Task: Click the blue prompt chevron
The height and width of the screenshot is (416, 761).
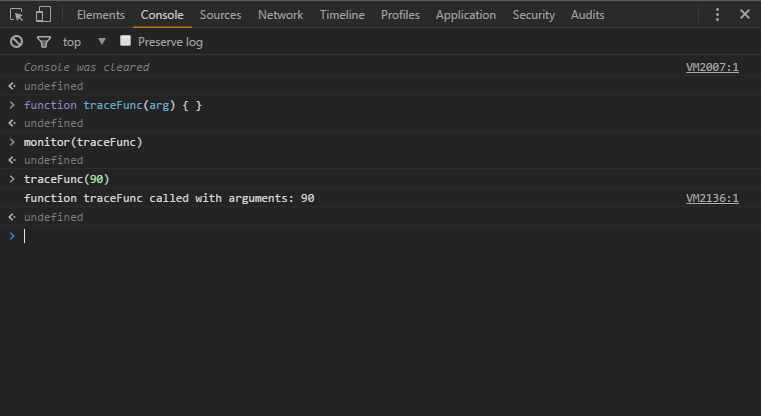Action: click(12, 236)
